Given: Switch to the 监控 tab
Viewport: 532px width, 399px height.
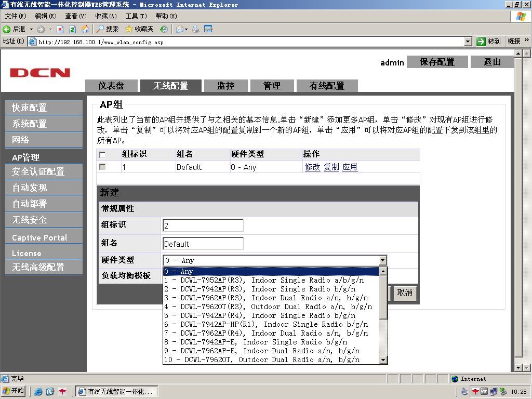Looking at the screenshot, I should [x=225, y=86].
